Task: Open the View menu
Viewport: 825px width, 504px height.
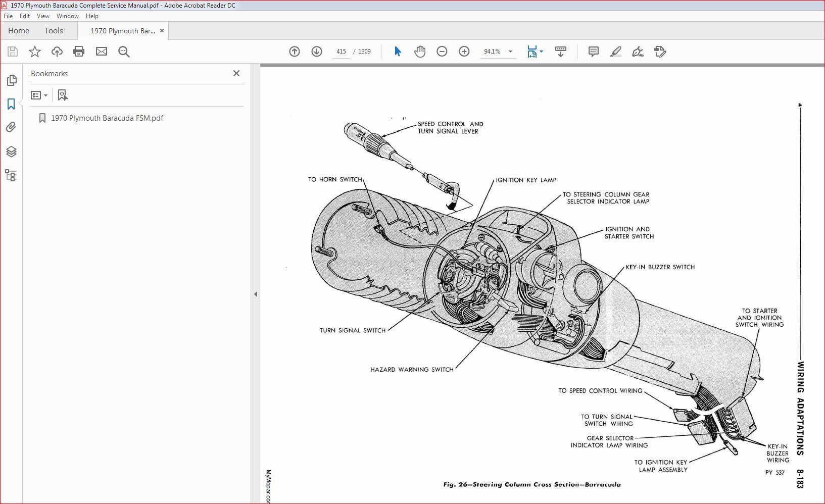Action: point(43,16)
